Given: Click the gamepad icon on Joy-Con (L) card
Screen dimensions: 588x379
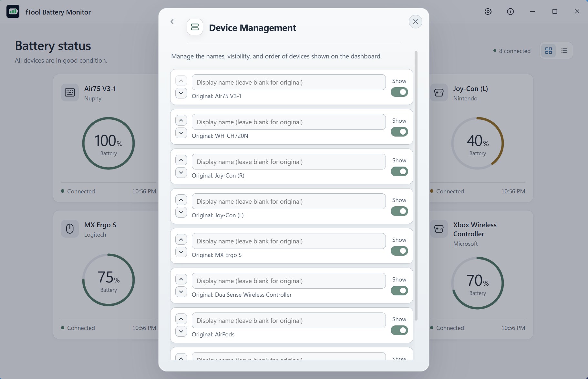Looking at the screenshot, I should pos(439,93).
